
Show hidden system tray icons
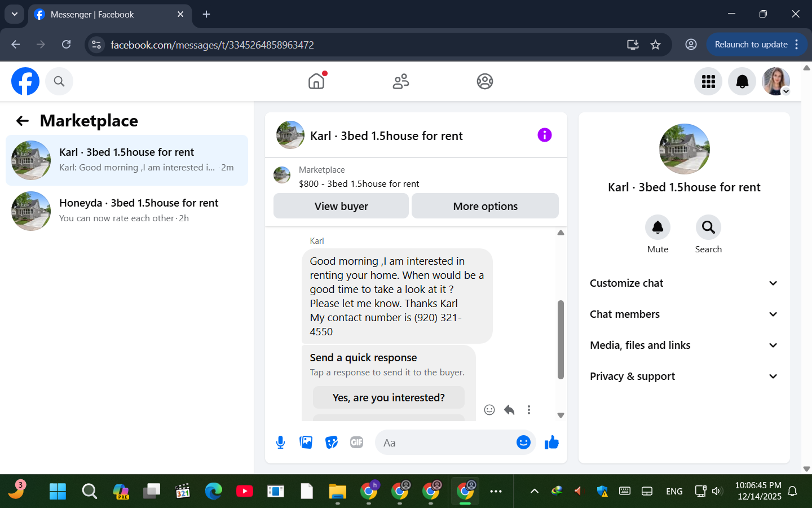coord(535,491)
